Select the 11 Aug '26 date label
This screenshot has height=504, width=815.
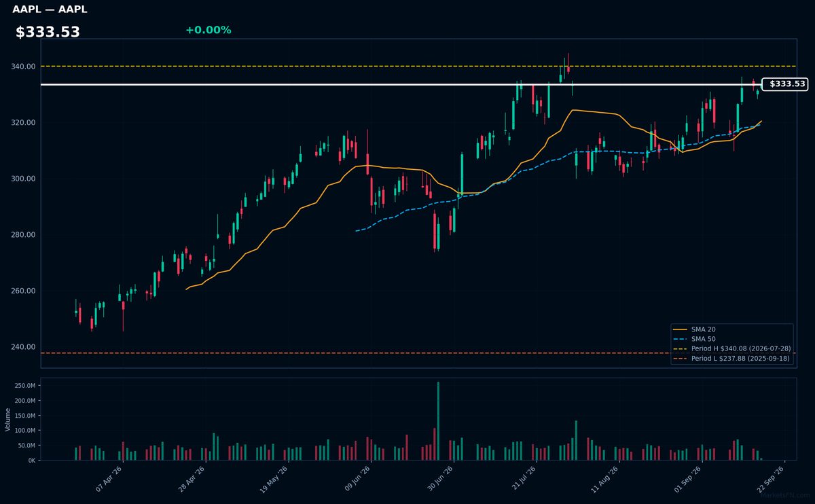coord(606,480)
